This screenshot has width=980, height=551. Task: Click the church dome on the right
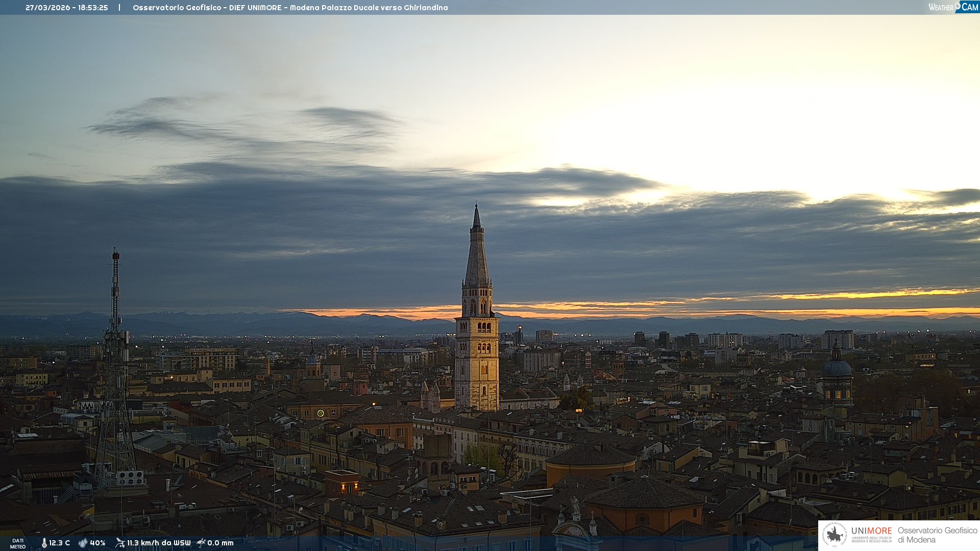837,367
